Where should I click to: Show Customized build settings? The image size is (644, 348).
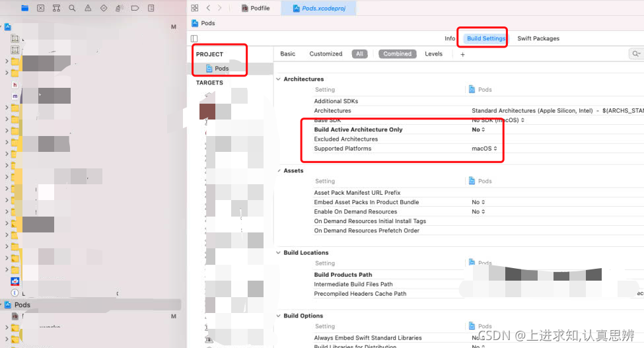click(x=326, y=53)
